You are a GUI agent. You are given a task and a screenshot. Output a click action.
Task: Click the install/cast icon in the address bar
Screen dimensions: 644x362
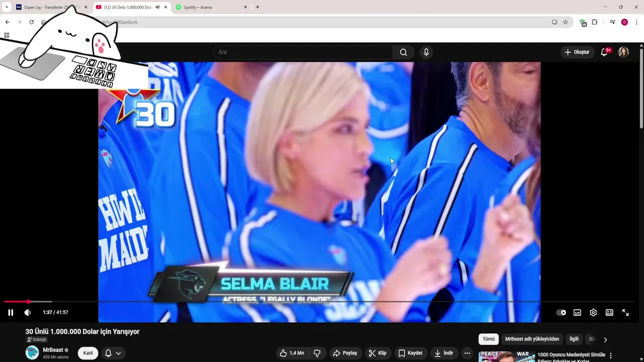point(554,22)
